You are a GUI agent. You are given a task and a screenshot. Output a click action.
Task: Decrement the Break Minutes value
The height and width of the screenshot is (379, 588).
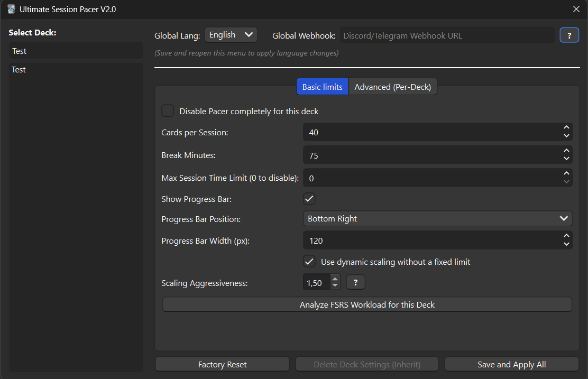click(567, 159)
